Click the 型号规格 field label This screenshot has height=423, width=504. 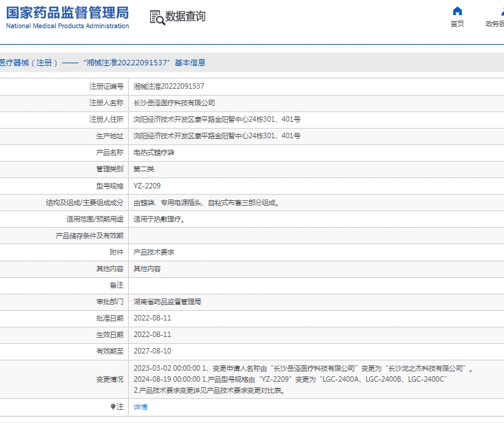click(109, 186)
